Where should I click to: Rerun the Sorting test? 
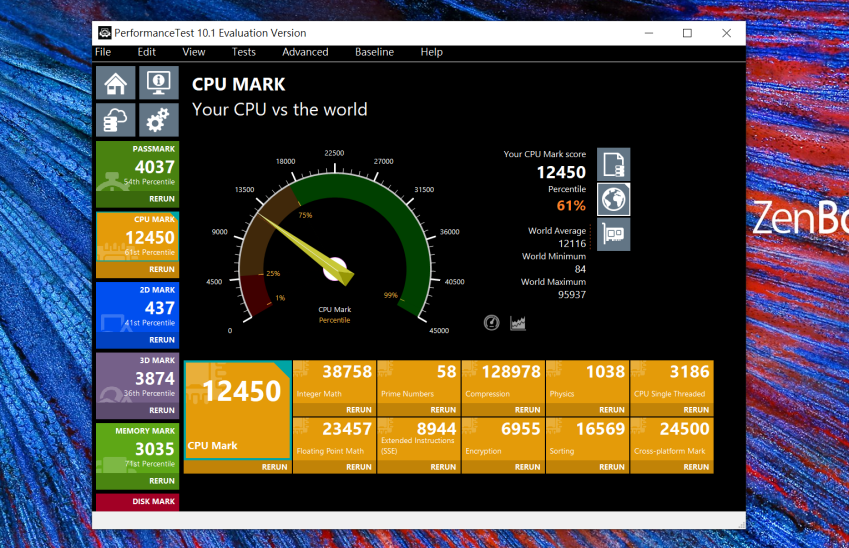612,467
